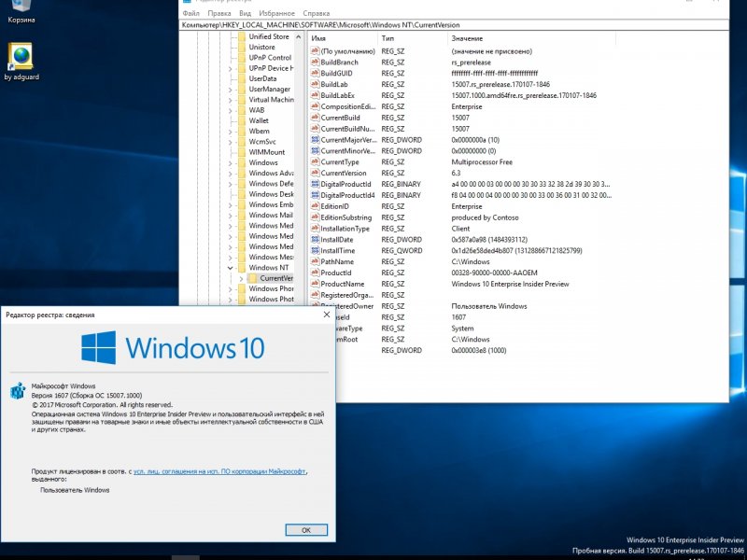Collapse the Windows NT key
The image size is (747, 560).
(231, 268)
